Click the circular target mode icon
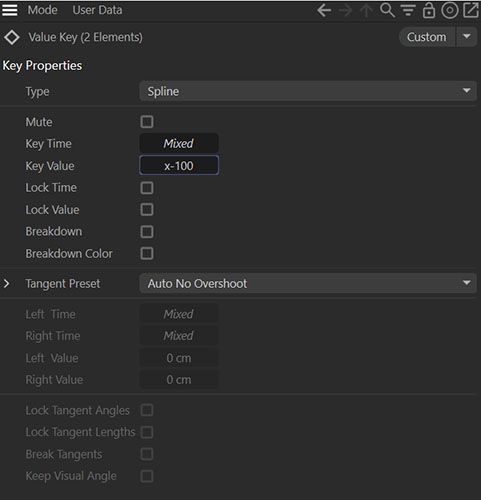481x500 pixels. tap(450, 10)
